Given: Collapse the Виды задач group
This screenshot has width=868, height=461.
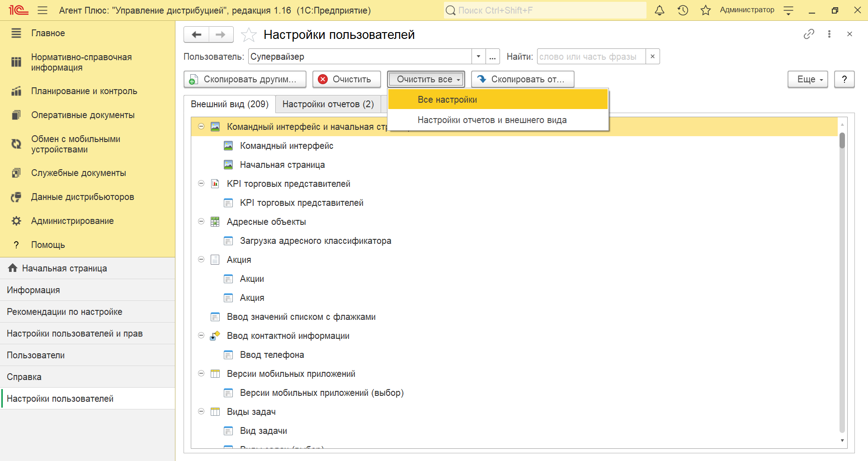Looking at the screenshot, I should pos(201,412).
